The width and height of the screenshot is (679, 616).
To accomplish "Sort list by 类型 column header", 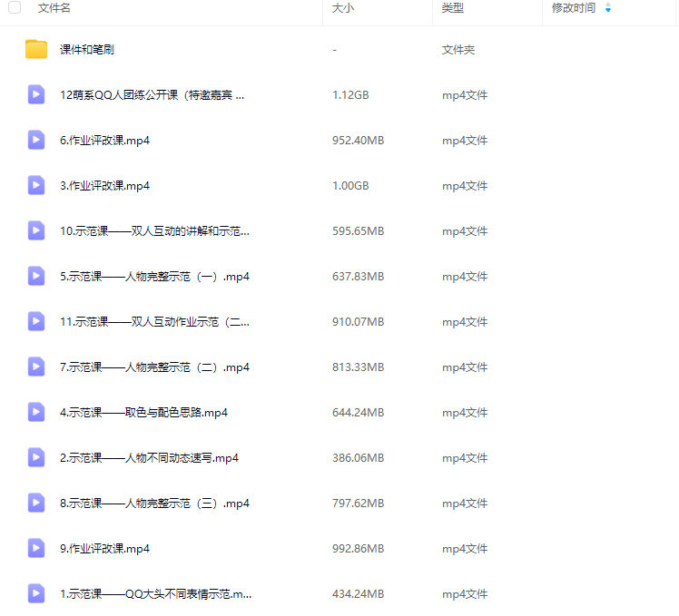I will pos(453,8).
